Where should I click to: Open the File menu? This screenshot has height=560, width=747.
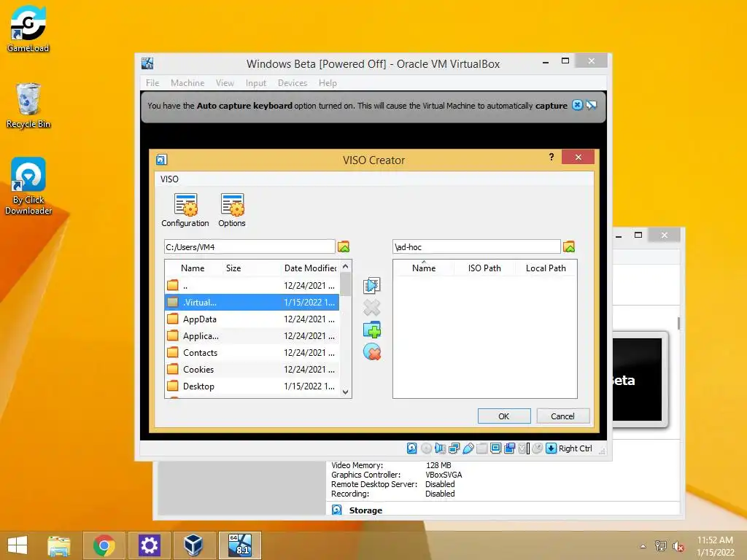coord(152,83)
